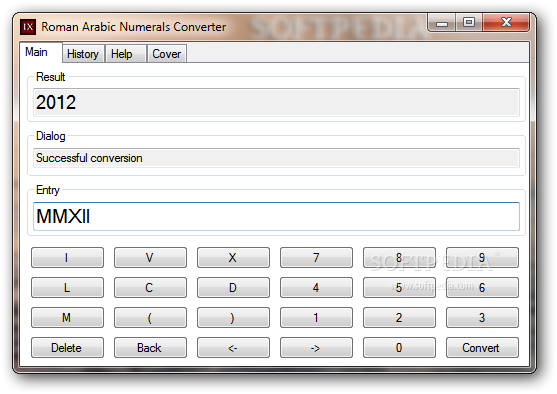The image size is (557, 394).
Task: Tap the digit 7 button
Action: tap(317, 258)
